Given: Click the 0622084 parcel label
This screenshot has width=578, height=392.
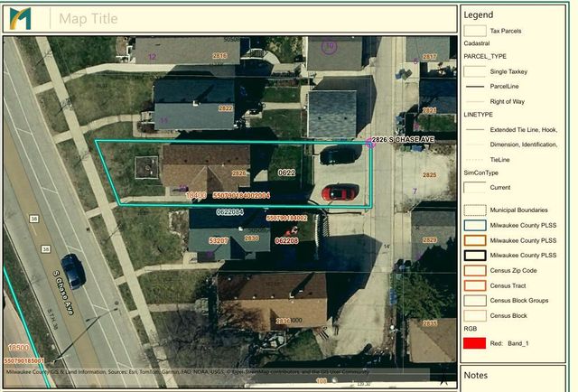Looking at the screenshot, I should (x=229, y=212).
